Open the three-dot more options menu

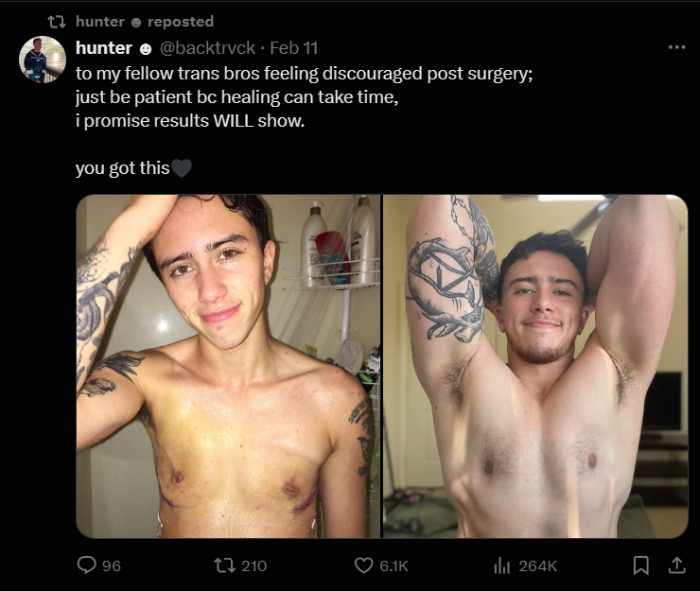point(676,47)
